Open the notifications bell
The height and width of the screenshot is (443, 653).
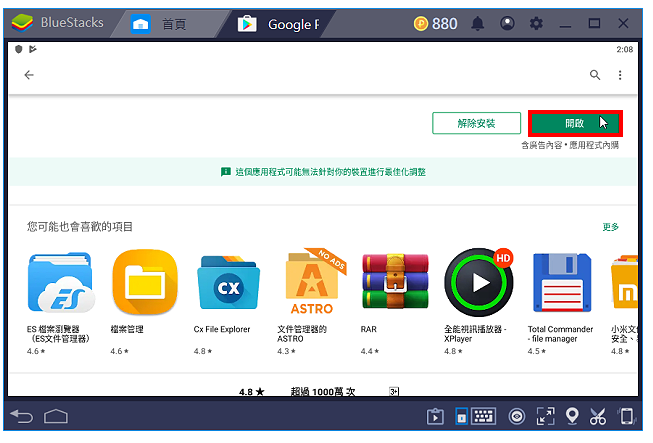point(478,24)
